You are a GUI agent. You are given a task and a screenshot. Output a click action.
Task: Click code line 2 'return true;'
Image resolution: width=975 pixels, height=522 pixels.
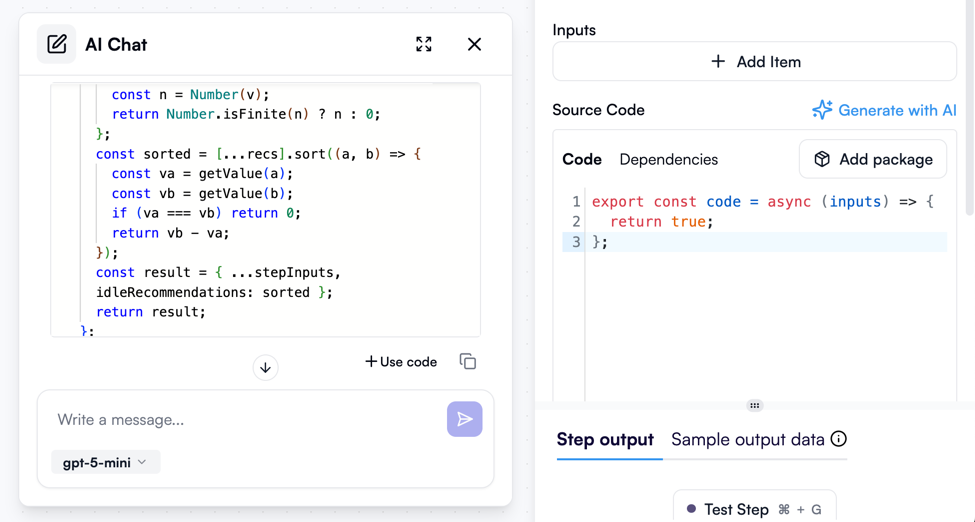tap(661, 221)
